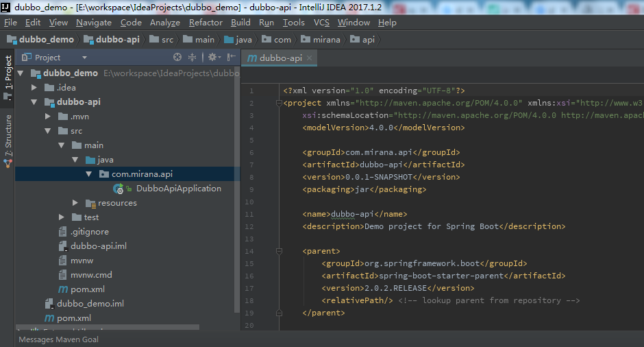Expand the .mvn folder
This screenshot has height=347, width=644.
click(48, 117)
